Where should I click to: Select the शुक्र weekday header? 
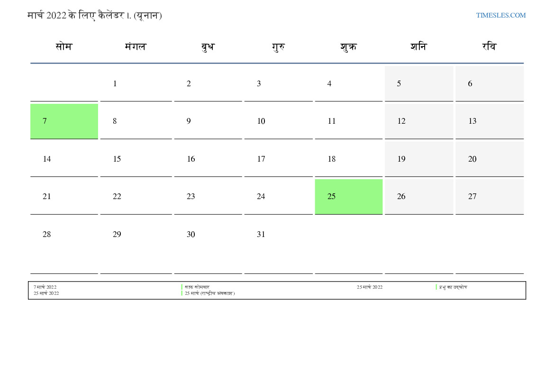[348, 46]
